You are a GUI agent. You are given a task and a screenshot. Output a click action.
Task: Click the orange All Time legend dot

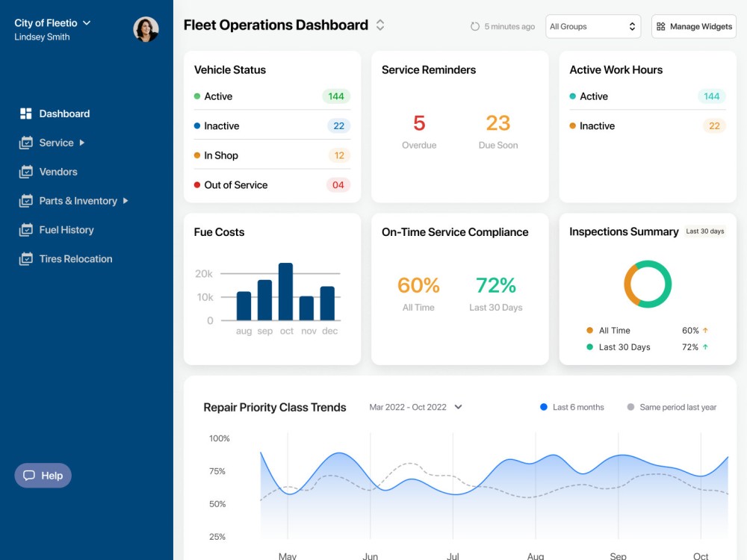click(589, 330)
